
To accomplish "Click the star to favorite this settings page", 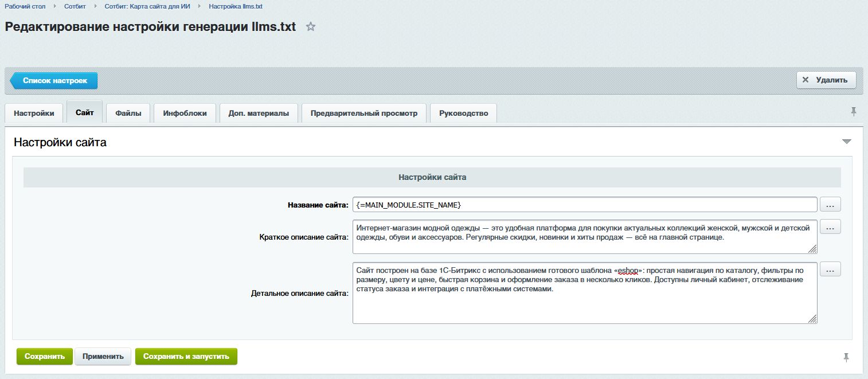I will (311, 26).
